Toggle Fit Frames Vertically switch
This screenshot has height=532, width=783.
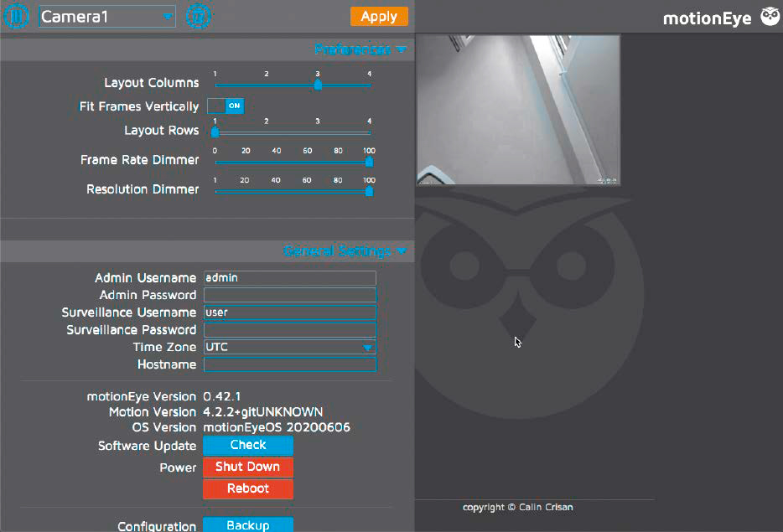pos(226,106)
